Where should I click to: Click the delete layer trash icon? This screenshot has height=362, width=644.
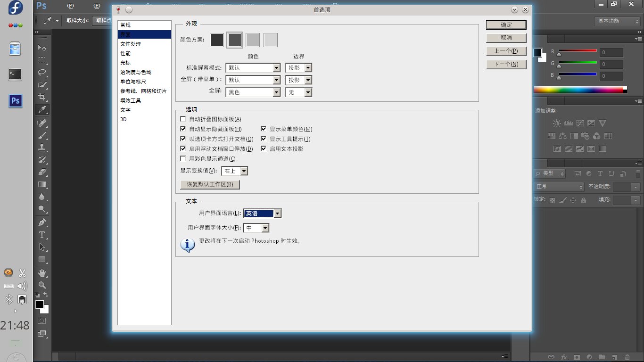pos(627,357)
